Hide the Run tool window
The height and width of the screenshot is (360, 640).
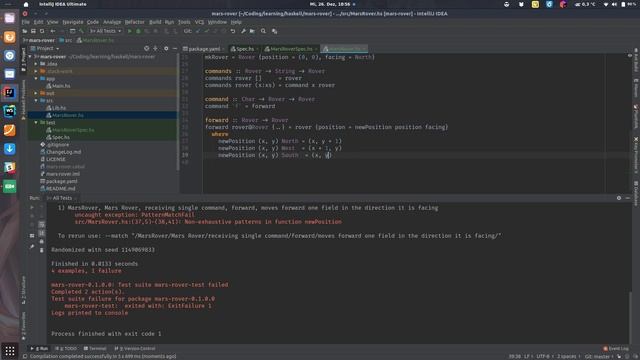point(628,198)
